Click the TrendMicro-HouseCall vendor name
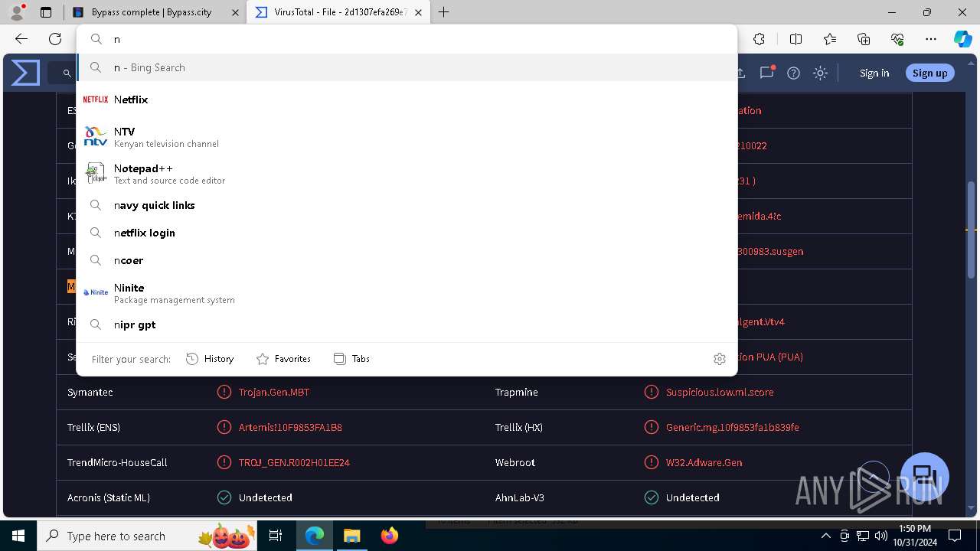Screen dimensions: 980x551 (x=117, y=462)
